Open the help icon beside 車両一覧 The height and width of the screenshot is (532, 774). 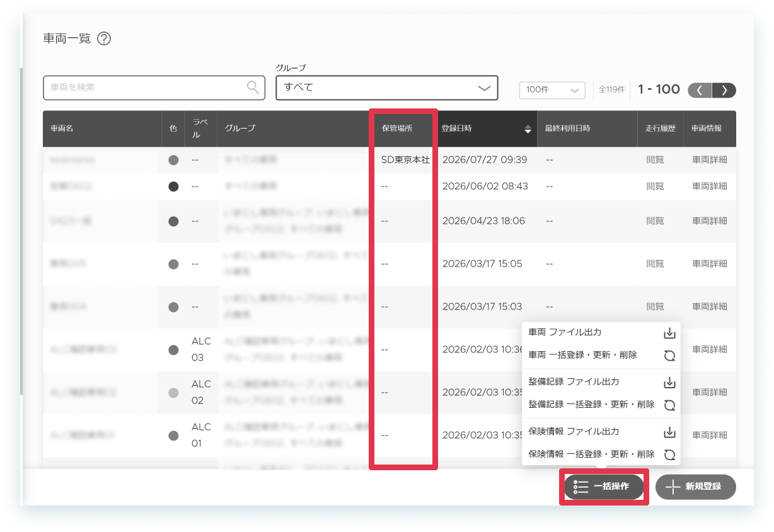pos(105,38)
